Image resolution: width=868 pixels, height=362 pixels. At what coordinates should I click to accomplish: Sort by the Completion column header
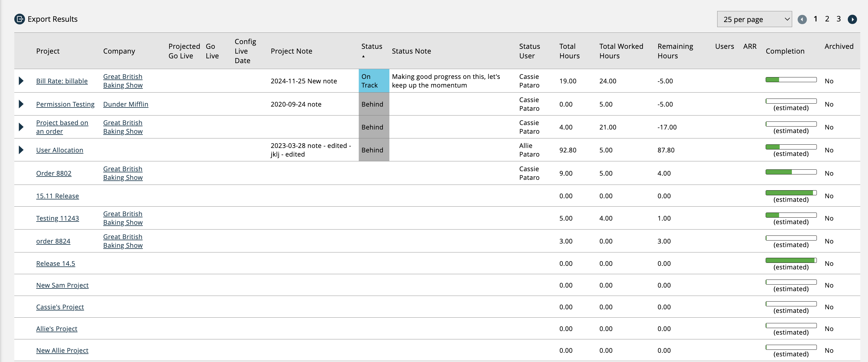pos(785,51)
